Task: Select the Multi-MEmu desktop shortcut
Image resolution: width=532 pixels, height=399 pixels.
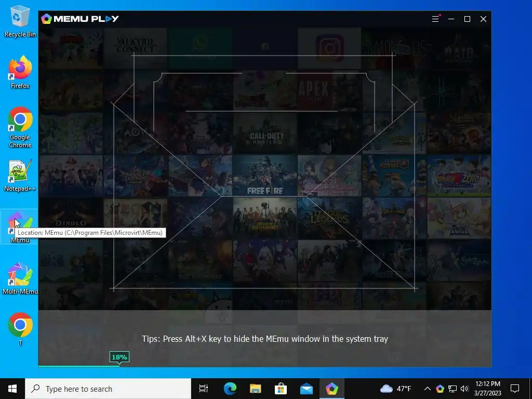Action: click(20, 278)
